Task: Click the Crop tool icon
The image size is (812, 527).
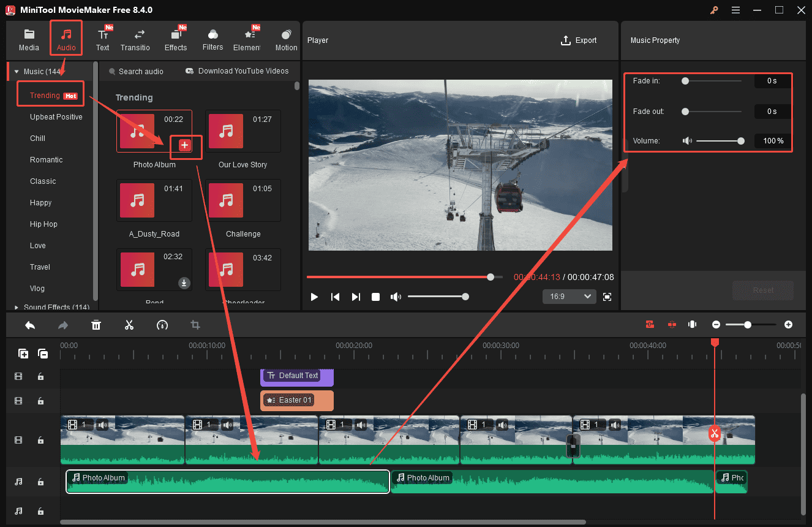Action: tap(195, 325)
